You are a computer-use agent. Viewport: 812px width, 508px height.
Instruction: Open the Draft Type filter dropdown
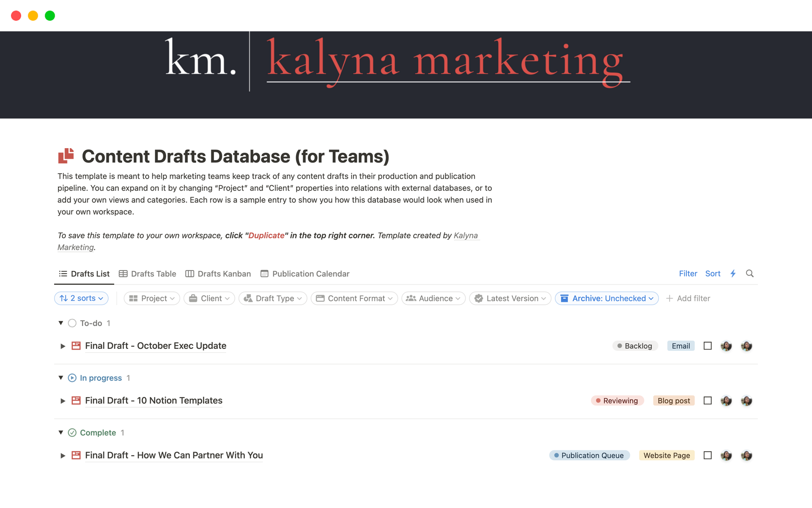[273, 298]
